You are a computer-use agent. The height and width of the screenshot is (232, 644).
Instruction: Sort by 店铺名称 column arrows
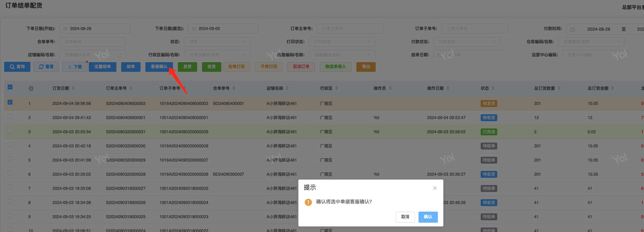click(287, 88)
